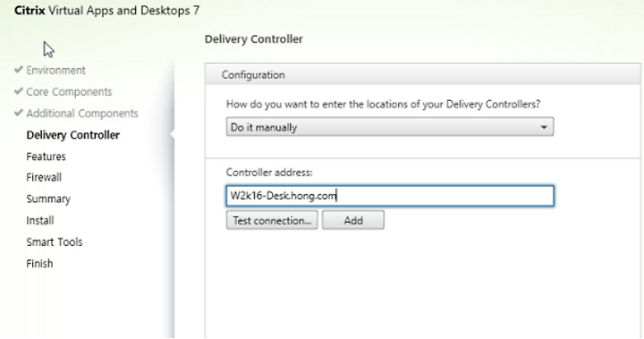The image size is (644, 339).
Task: Open the Smart Tools step
Action: point(55,242)
